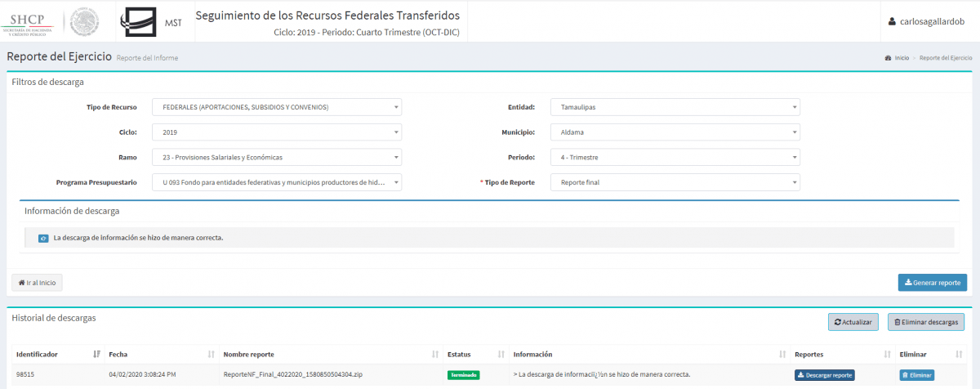Change the Entidad Tamaulipas dropdown
Screen dimensions: 980x389
click(675, 107)
